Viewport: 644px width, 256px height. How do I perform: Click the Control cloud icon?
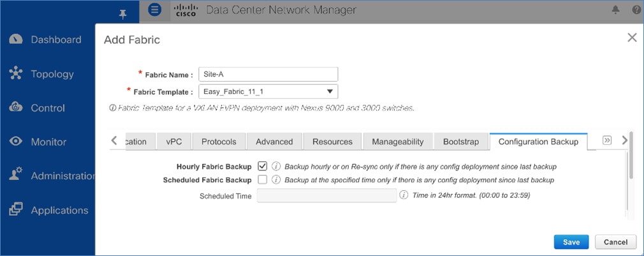[x=15, y=108]
